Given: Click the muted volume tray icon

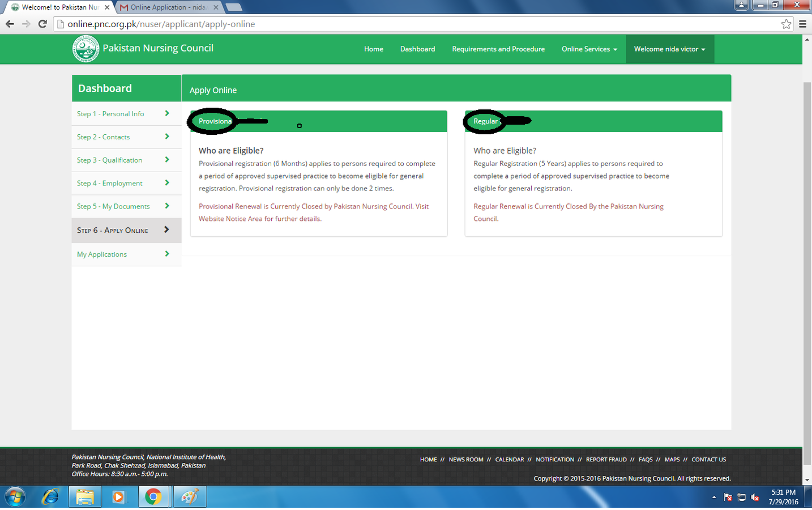Looking at the screenshot, I should pos(755,498).
